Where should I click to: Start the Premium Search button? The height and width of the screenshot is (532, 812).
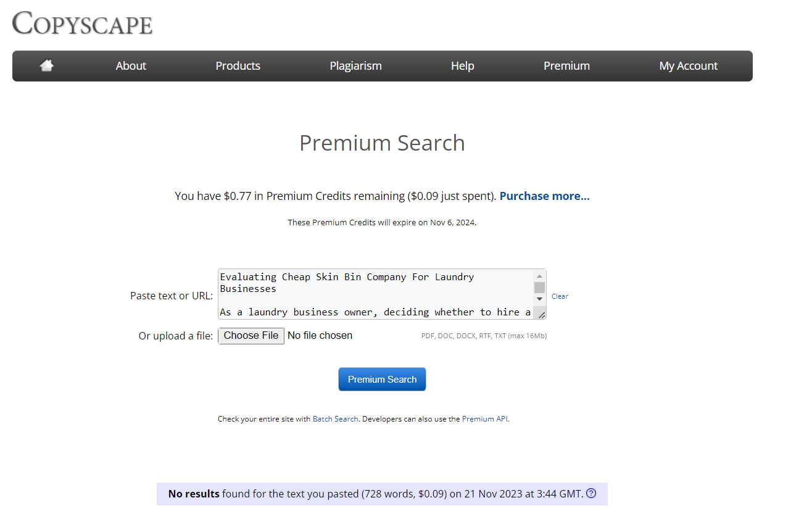click(x=382, y=380)
